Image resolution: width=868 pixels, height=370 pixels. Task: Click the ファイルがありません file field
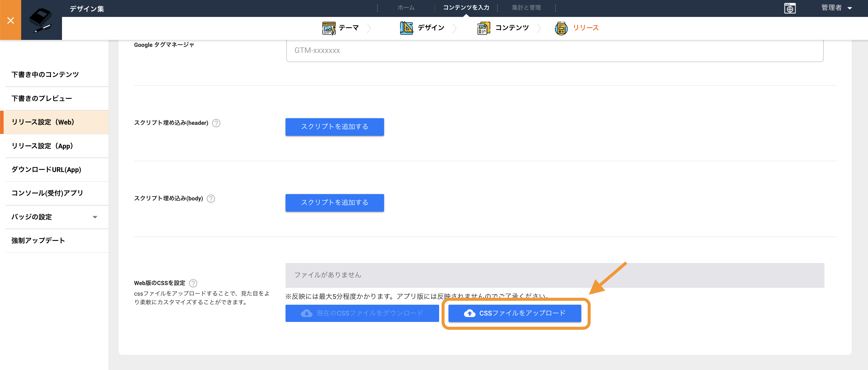(x=555, y=275)
